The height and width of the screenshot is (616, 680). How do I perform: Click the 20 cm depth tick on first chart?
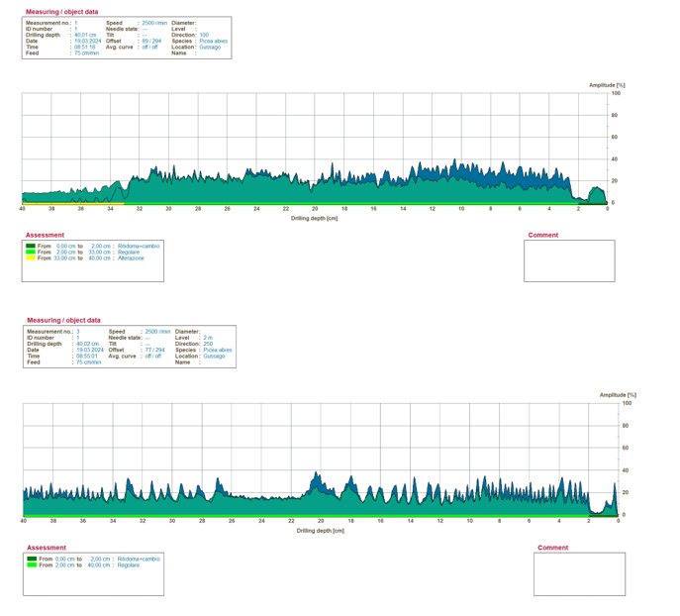click(x=315, y=209)
